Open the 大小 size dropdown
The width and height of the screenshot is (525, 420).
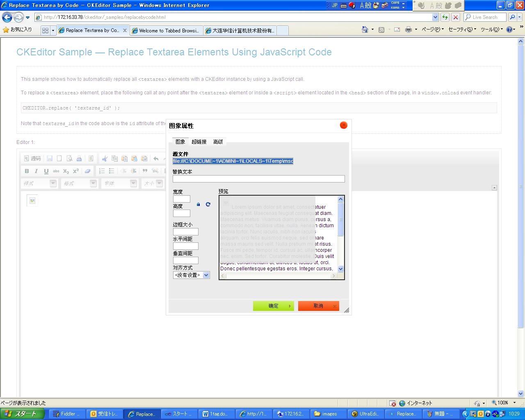point(154,183)
